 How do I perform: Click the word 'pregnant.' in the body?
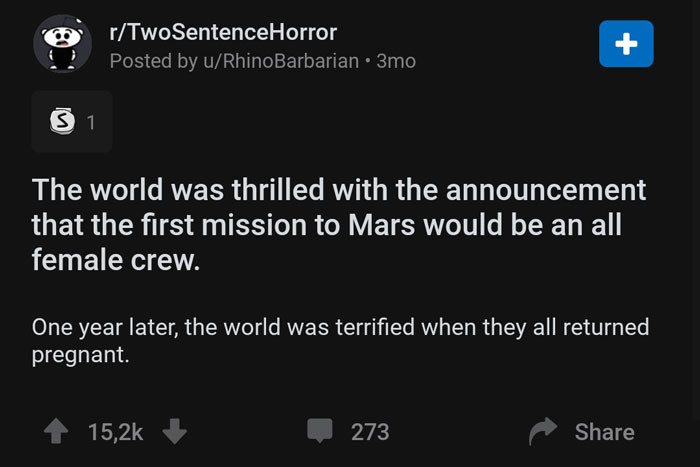click(x=80, y=356)
